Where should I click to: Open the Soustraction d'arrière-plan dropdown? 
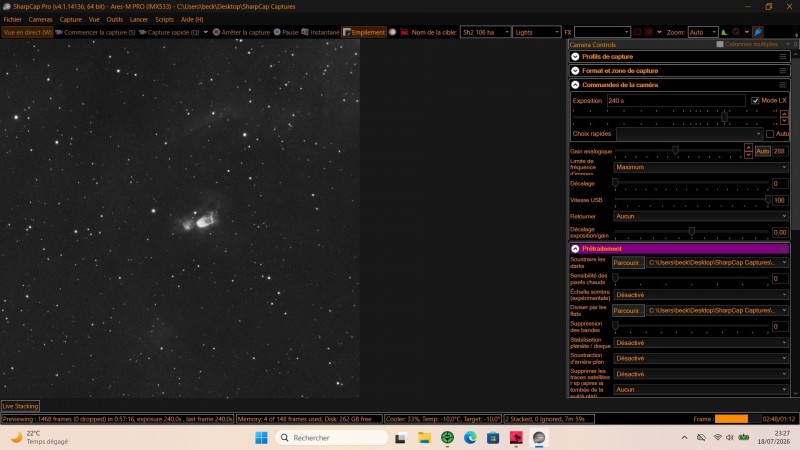[701, 359]
